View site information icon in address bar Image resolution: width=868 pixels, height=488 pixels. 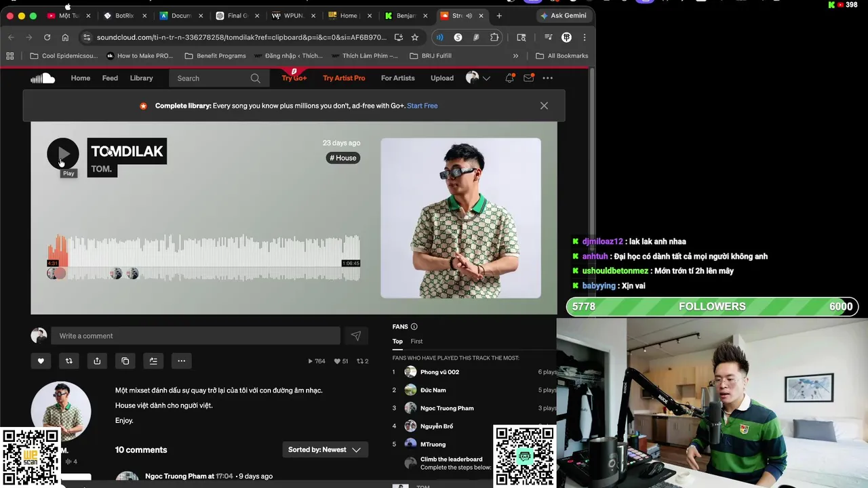[x=86, y=37]
